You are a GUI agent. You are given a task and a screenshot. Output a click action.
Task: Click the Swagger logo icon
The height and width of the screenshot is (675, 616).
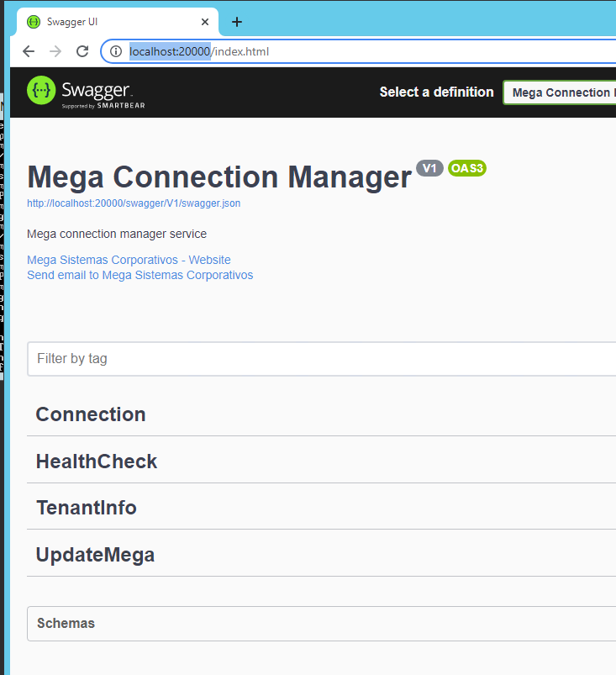pyautogui.click(x=42, y=91)
